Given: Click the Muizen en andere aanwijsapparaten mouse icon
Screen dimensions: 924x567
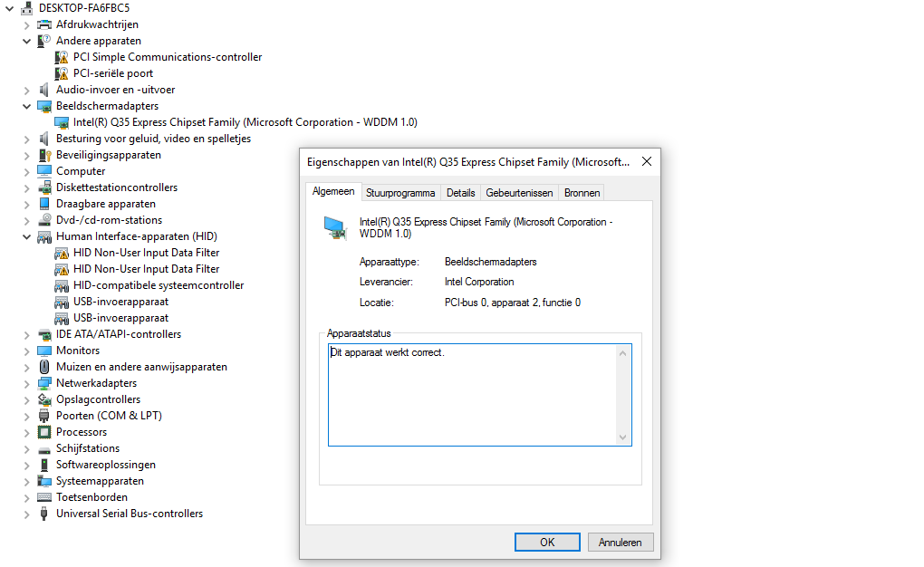Looking at the screenshot, I should (44, 367).
